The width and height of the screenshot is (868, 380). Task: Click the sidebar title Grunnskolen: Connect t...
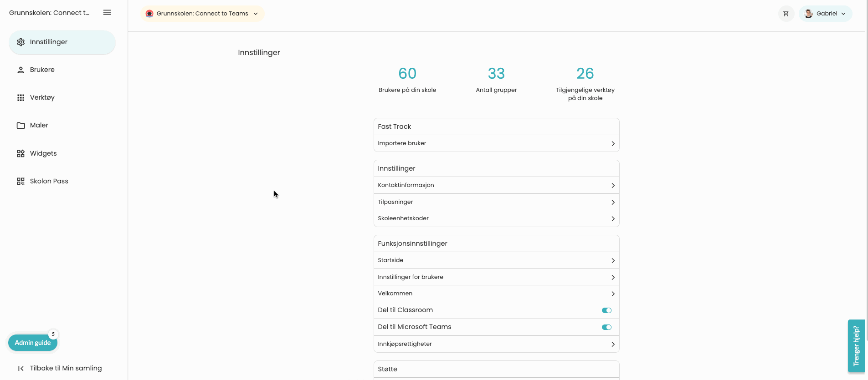click(49, 13)
